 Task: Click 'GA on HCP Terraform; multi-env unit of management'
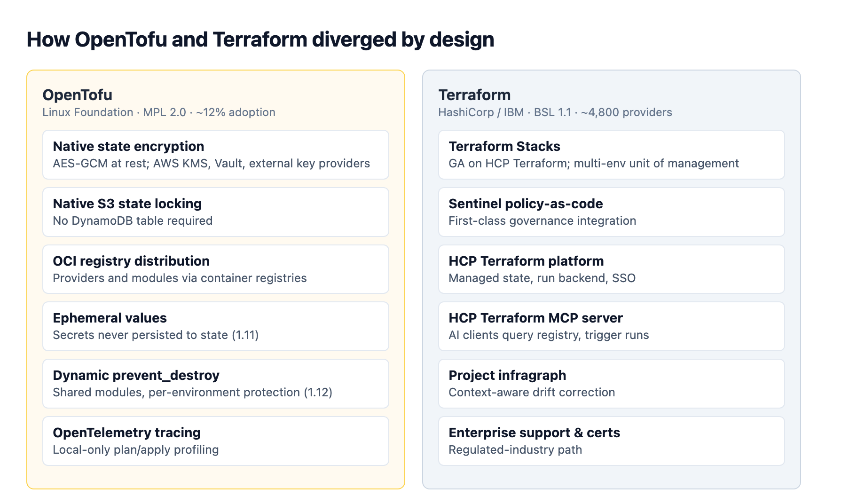pyautogui.click(x=594, y=163)
